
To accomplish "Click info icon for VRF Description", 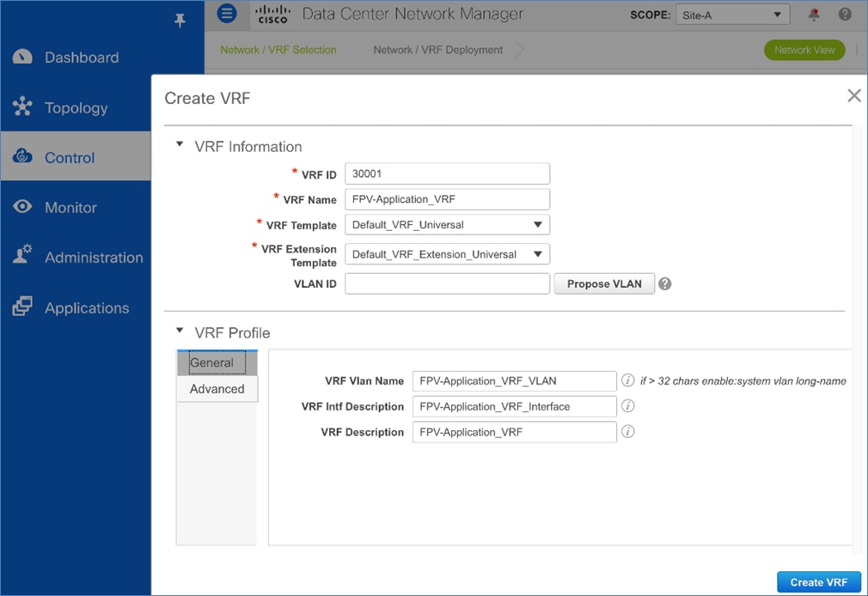I will pos(627,431).
